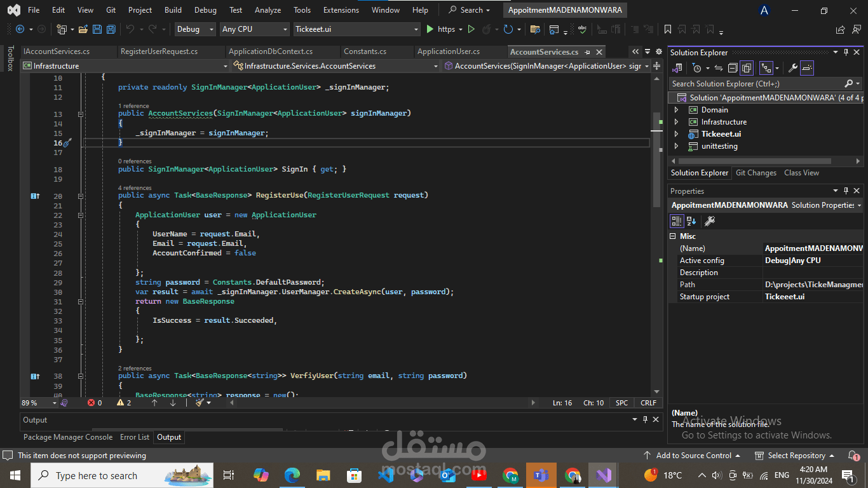Open tab settings gear icon above editor

click(658, 52)
